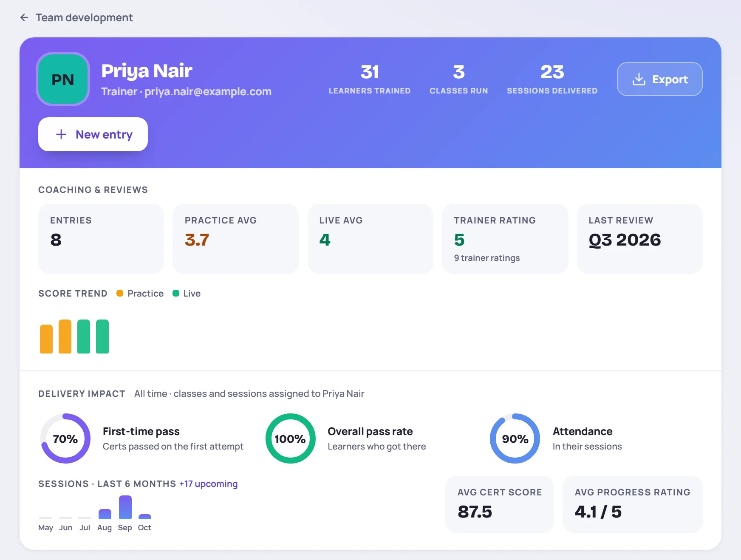
Task: Click the plus icon on New entry
Action: (x=61, y=134)
